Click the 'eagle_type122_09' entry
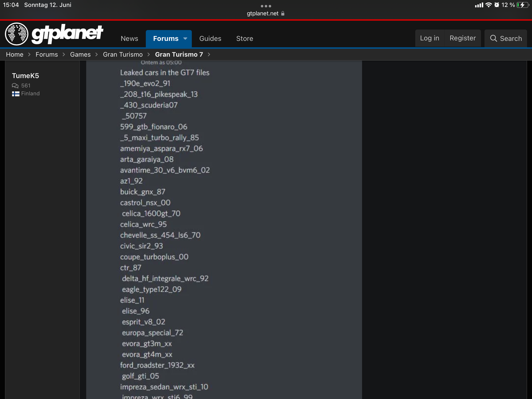Viewport: 532px width, 399px height. pyautogui.click(x=152, y=290)
